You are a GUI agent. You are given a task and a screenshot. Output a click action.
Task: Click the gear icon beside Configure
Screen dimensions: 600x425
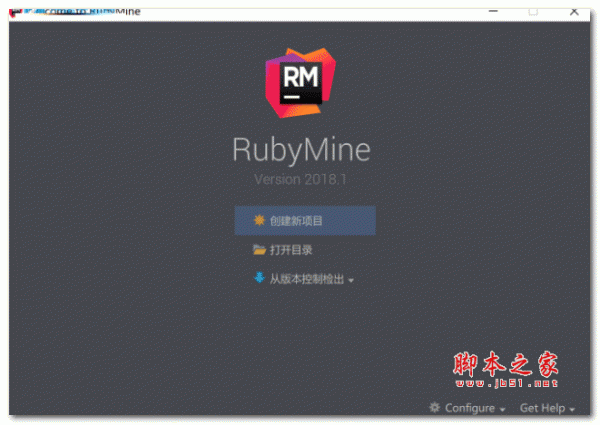434,407
